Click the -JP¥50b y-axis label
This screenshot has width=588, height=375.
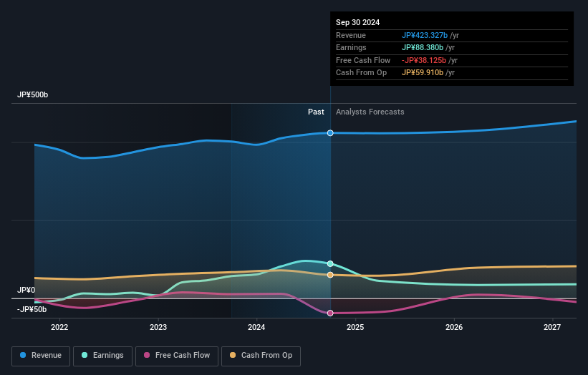(32, 309)
